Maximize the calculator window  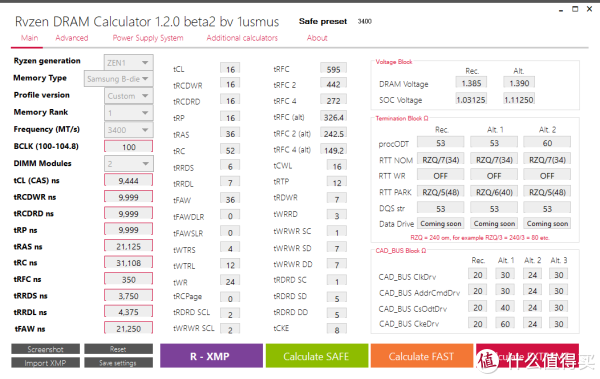click(575, 9)
